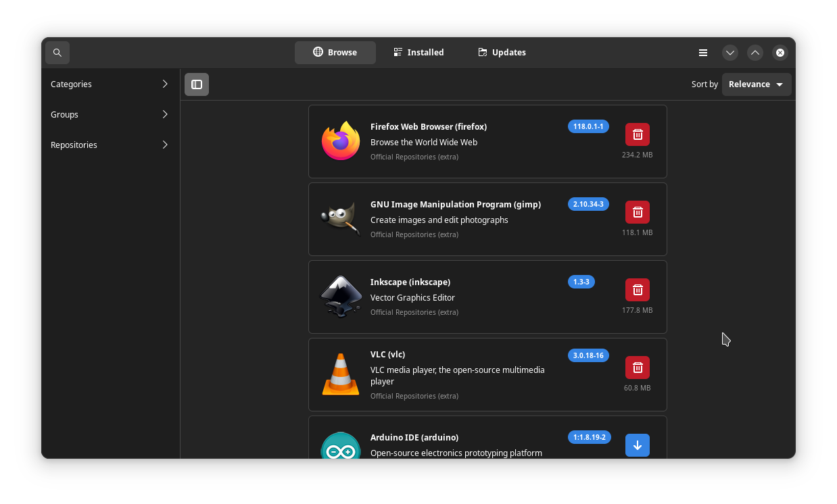This screenshot has height=504, width=837.
Task: Click the VLC media player description text
Action: click(x=458, y=376)
